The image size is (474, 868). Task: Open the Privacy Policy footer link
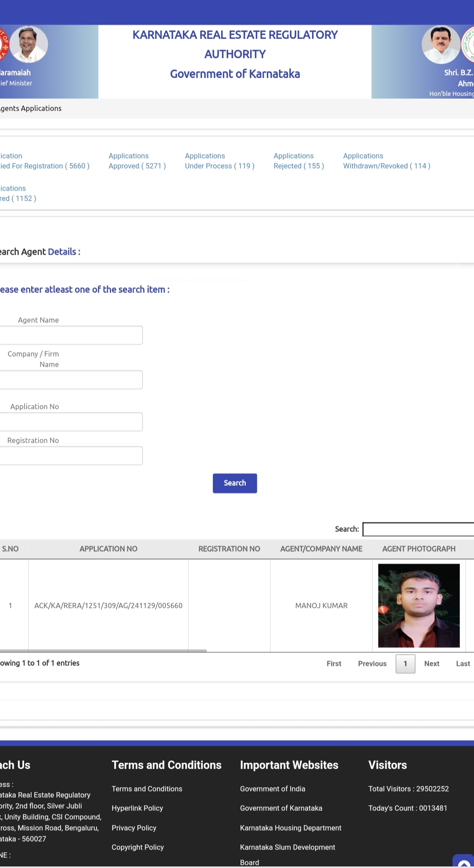134,828
